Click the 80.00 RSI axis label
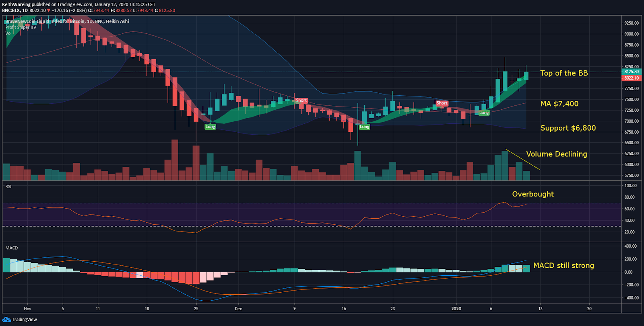644x326 pixels. click(x=630, y=197)
